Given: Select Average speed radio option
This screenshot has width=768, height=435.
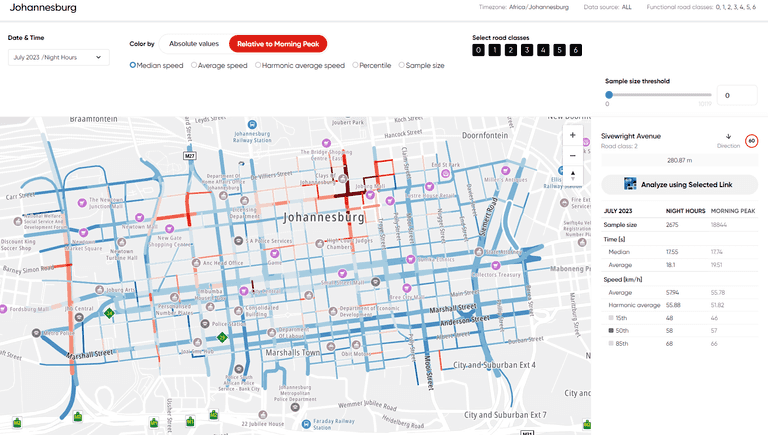Looking at the screenshot, I should [x=193, y=65].
